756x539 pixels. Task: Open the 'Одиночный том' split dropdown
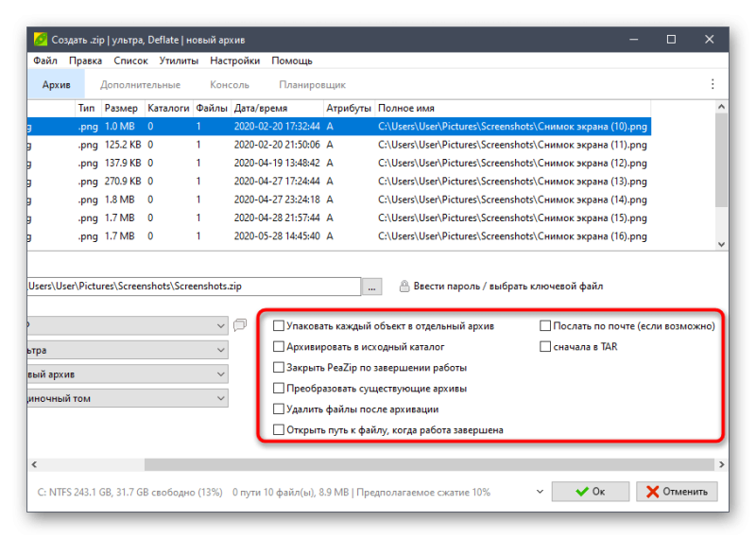128,398
